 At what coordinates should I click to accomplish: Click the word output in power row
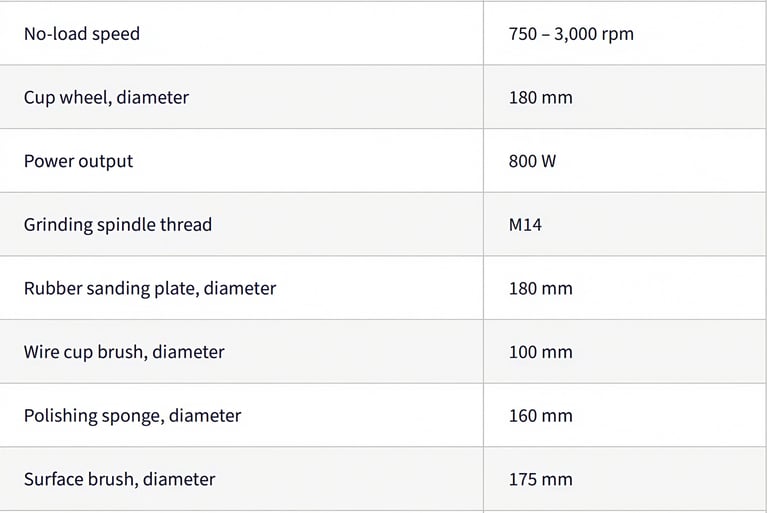click(x=106, y=162)
